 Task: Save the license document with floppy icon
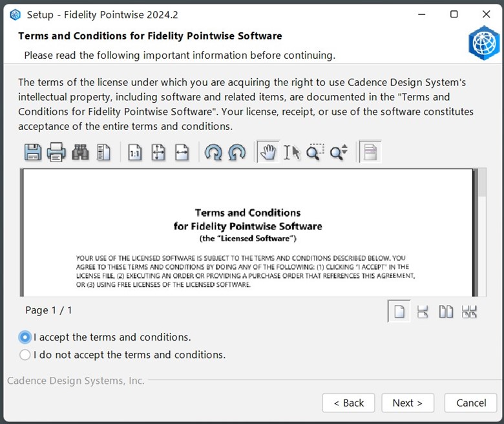tap(33, 152)
